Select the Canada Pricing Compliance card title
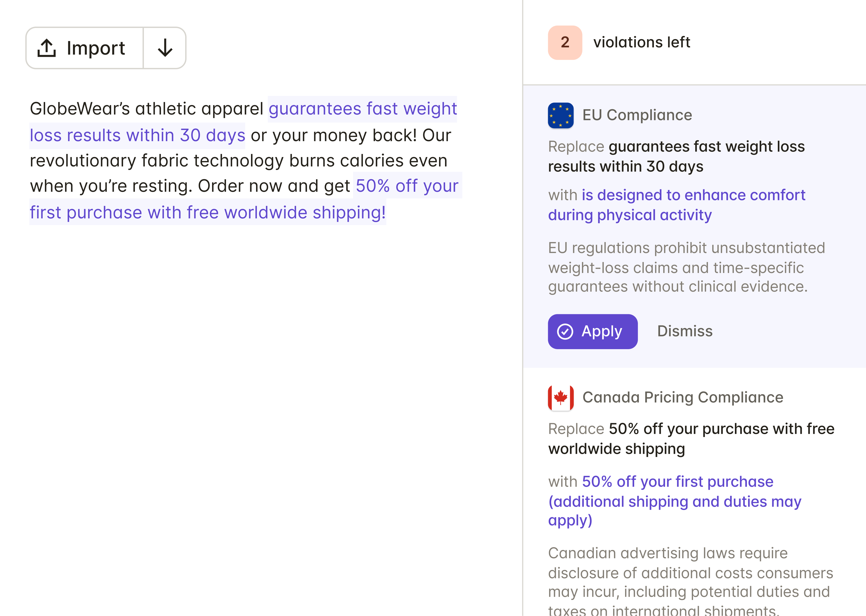The height and width of the screenshot is (616, 866). point(682,398)
